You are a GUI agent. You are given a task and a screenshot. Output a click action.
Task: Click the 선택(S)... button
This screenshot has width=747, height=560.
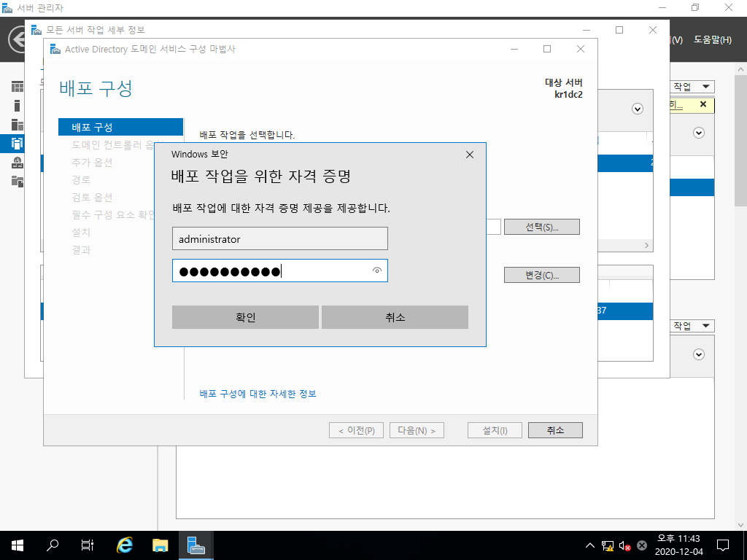(542, 227)
